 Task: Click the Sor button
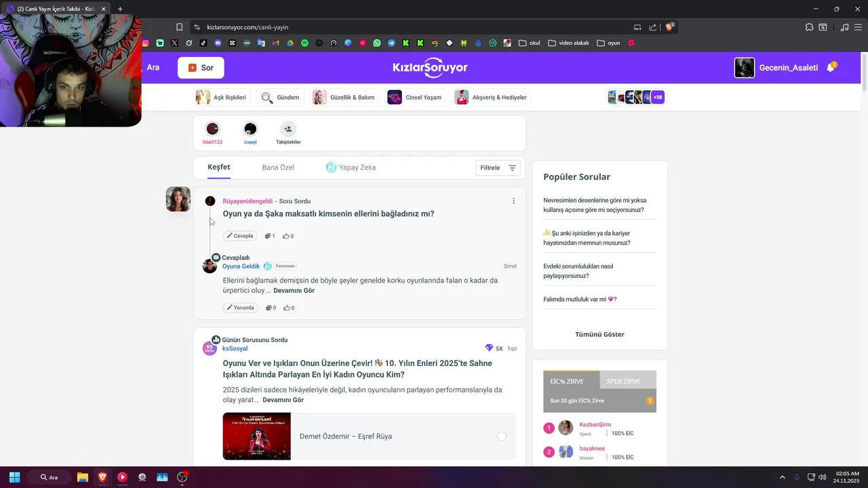coord(201,68)
